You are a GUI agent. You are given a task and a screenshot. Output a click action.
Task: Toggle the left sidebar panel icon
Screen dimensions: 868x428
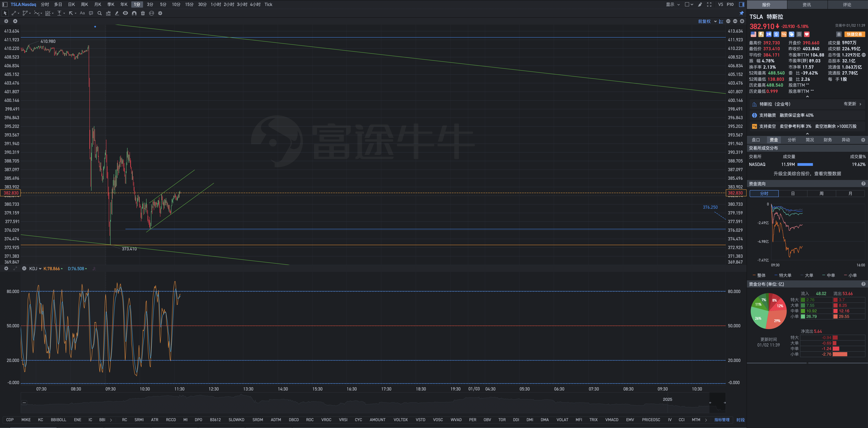coord(5,4)
